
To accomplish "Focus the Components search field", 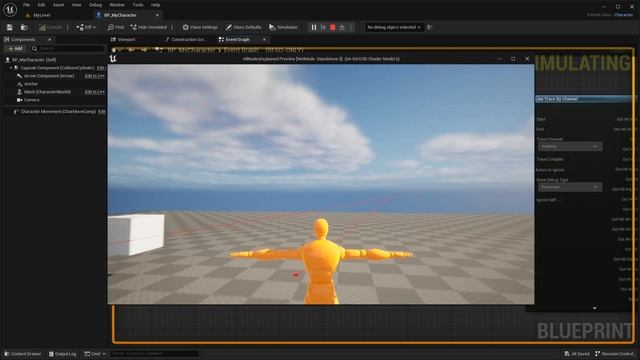I will 68,49.
